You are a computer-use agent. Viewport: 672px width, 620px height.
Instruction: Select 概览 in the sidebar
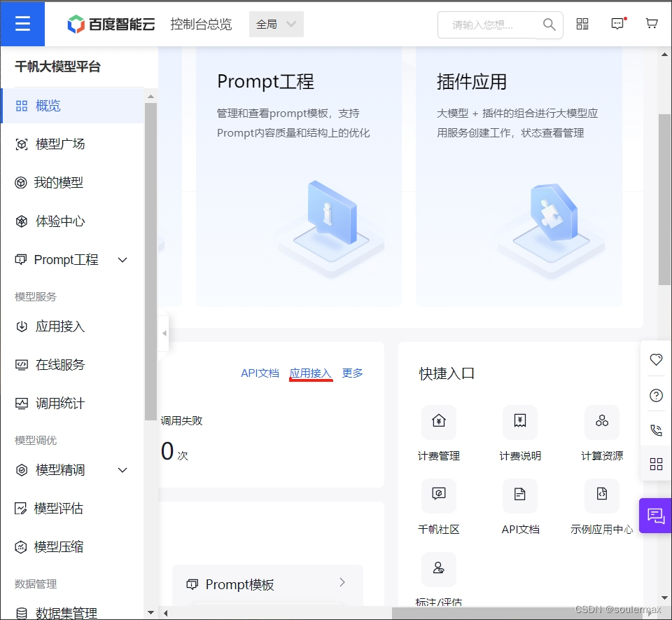72,106
